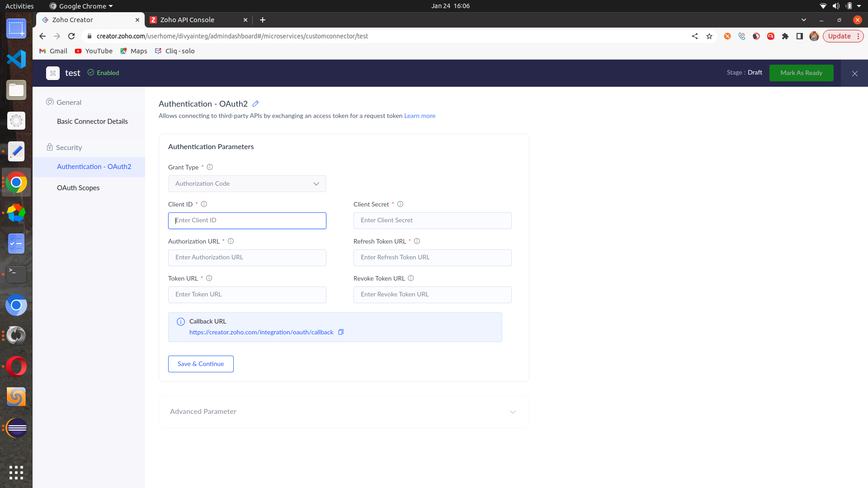Switch to the Zoho API Console tab
868x488 pixels.
click(x=187, y=20)
